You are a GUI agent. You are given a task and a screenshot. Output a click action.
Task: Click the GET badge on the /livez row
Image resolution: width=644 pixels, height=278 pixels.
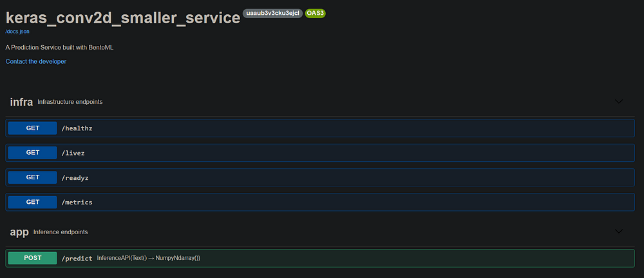click(x=33, y=153)
